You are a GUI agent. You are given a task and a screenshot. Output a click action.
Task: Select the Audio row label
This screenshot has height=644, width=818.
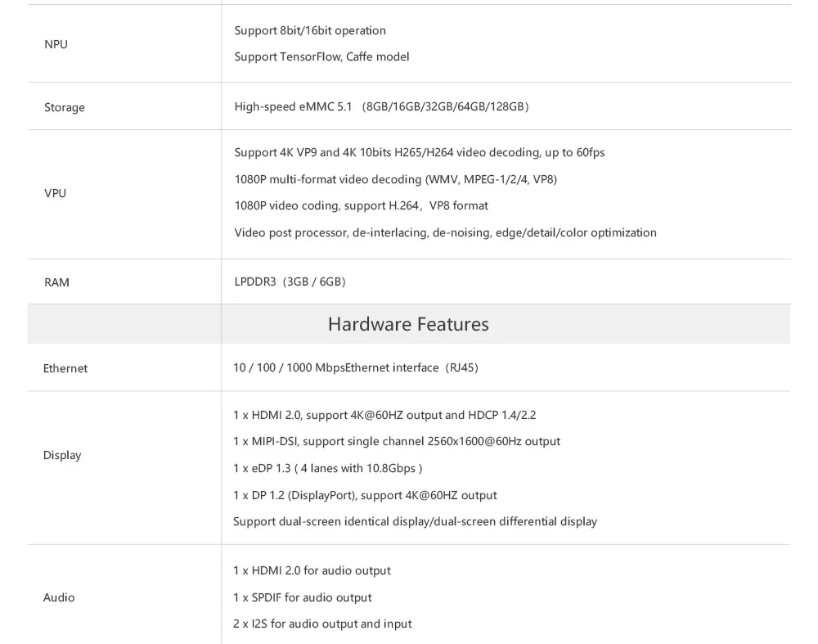[59, 597]
